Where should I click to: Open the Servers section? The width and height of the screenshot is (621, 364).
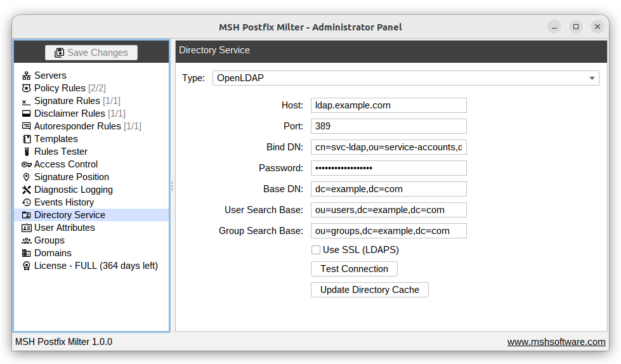tap(91, 75)
